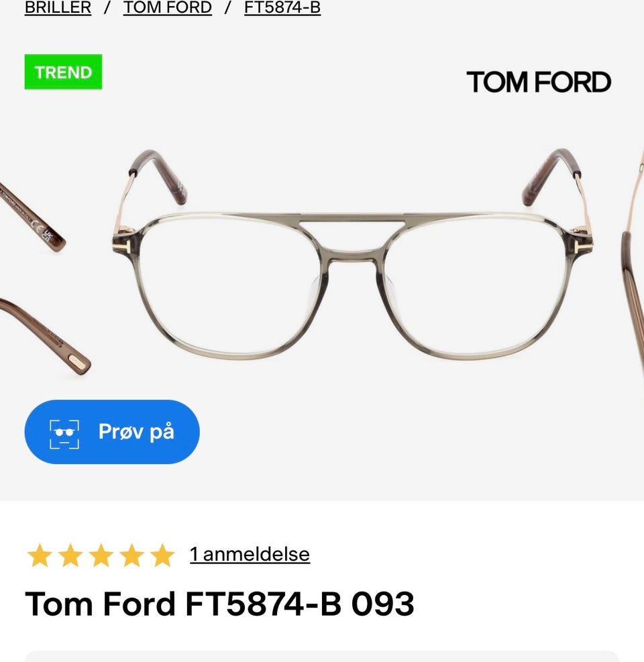This screenshot has height=662, width=644.
Task: Open the main front-view glasses image
Action: 353,268
